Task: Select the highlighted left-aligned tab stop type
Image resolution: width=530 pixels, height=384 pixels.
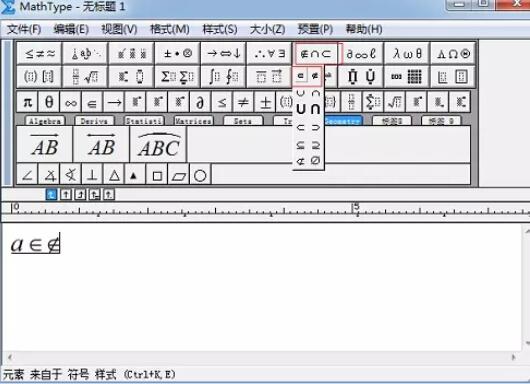Action: coord(51,194)
